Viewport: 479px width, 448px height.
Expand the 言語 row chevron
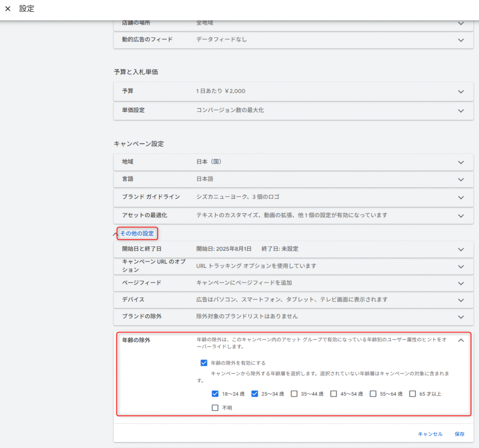tap(461, 180)
